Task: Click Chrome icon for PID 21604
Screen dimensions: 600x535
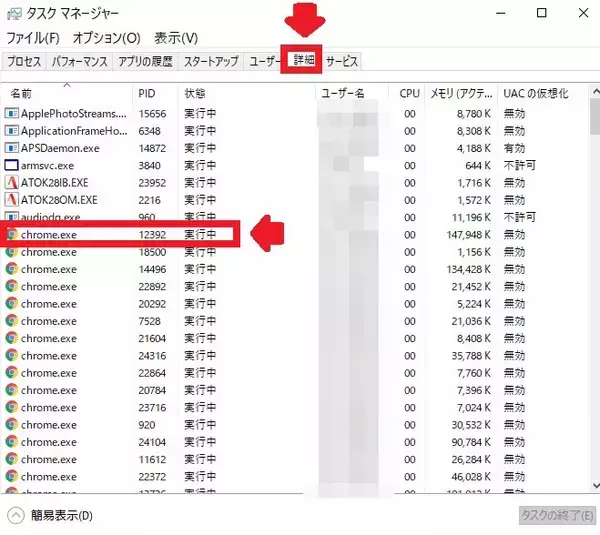Action: pos(11,338)
